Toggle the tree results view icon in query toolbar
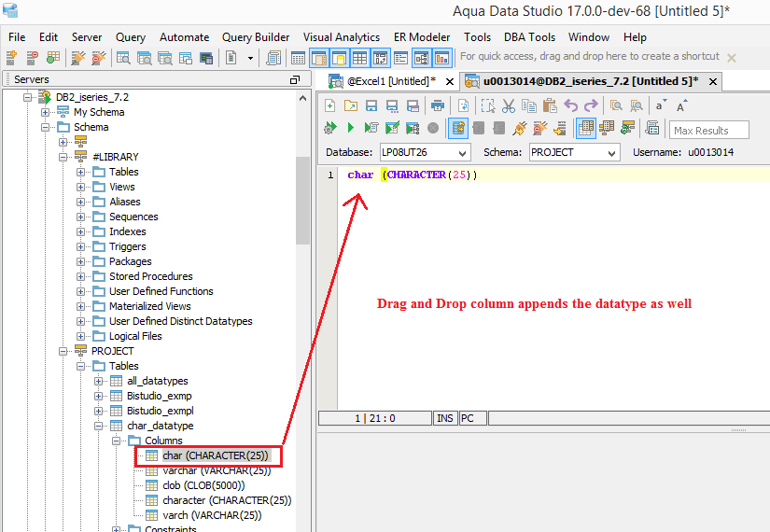The image size is (770, 532). 607,128
